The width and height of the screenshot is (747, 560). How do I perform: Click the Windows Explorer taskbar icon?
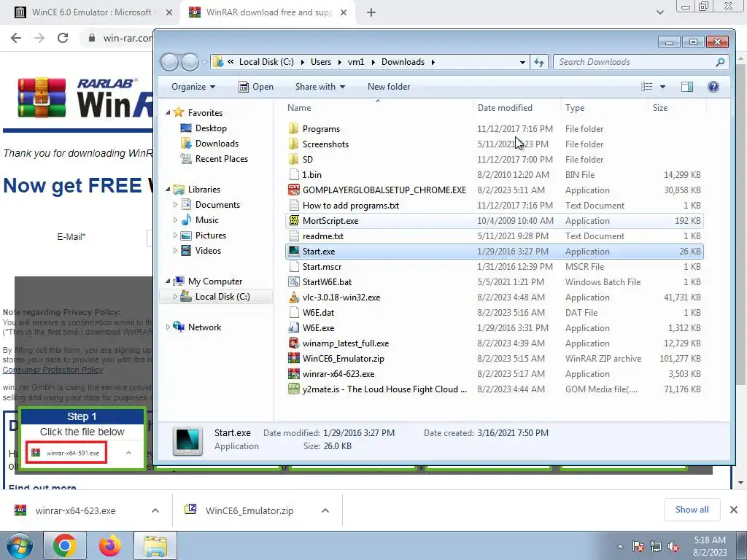[x=155, y=545]
